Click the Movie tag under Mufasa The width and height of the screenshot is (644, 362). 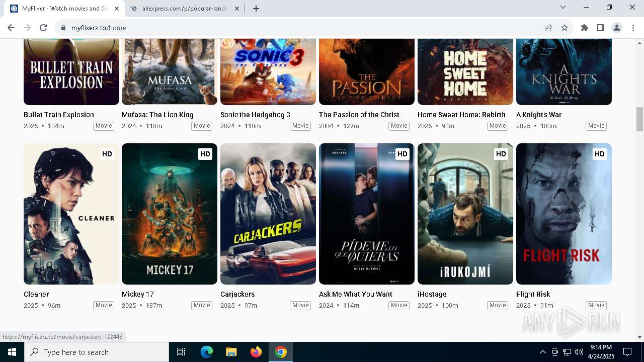(202, 126)
